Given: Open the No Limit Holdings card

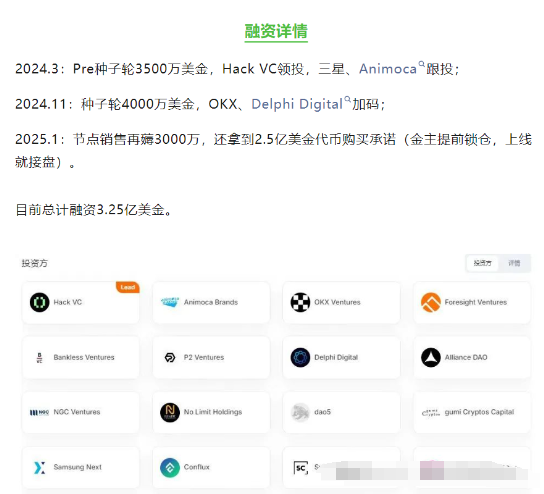Looking at the screenshot, I should coord(211,412).
